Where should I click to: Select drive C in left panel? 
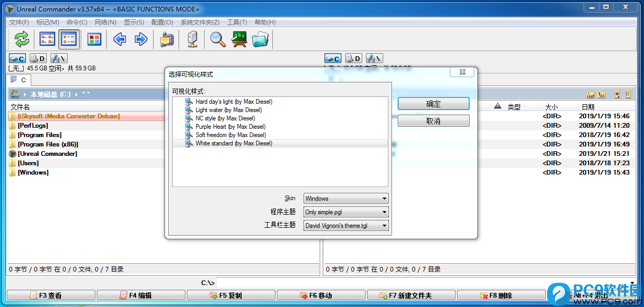point(17,58)
